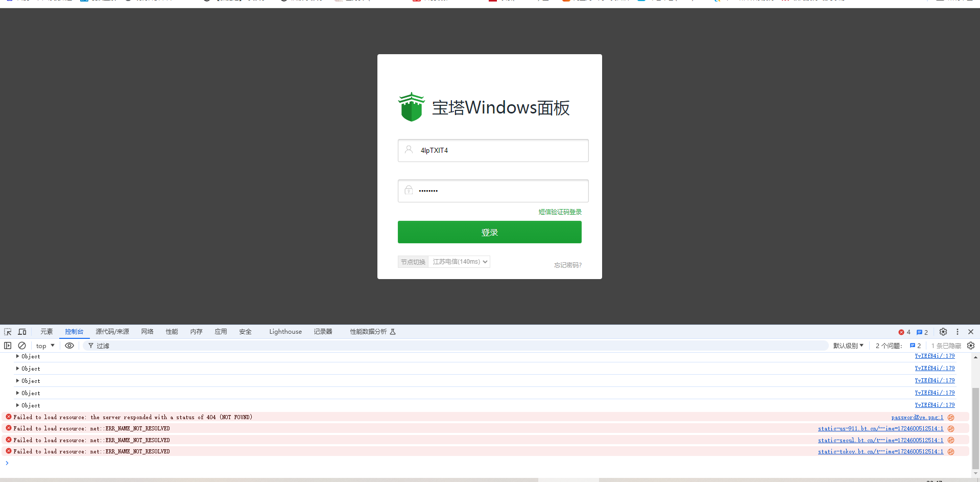Click the error icon on the 404 message
The image size is (980, 482).
8,417
